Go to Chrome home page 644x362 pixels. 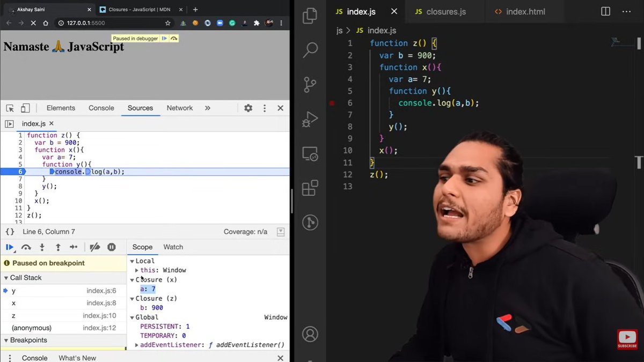click(46, 23)
